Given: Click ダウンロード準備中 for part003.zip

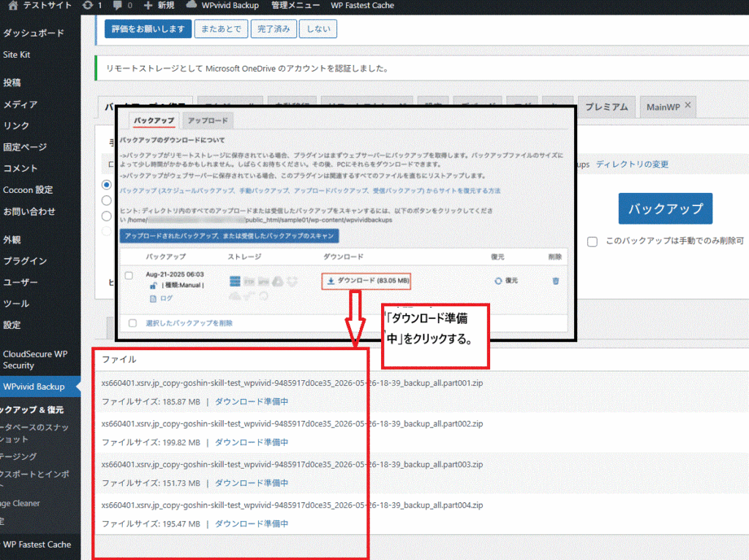Looking at the screenshot, I should pyautogui.click(x=252, y=483).
